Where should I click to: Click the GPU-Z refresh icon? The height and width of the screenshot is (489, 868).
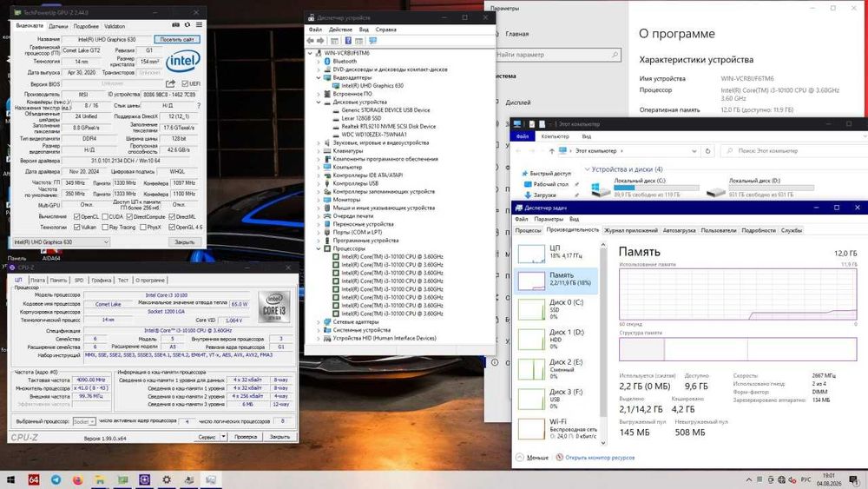click(187, 25)
